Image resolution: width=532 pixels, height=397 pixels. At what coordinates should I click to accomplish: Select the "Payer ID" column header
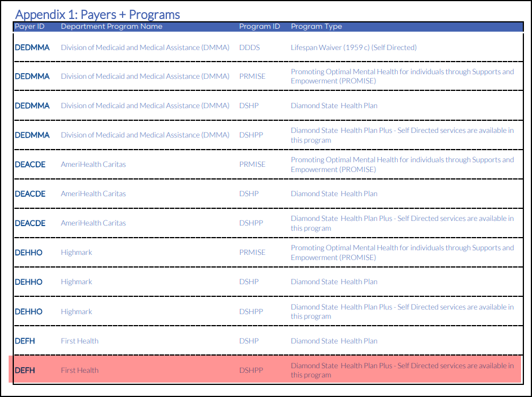29,26
